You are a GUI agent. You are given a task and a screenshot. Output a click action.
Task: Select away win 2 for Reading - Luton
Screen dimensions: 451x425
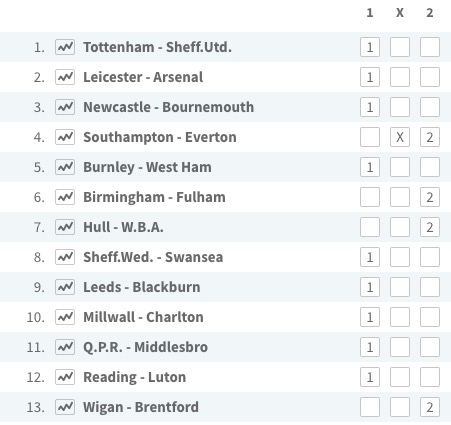click(x=430, y=377)
